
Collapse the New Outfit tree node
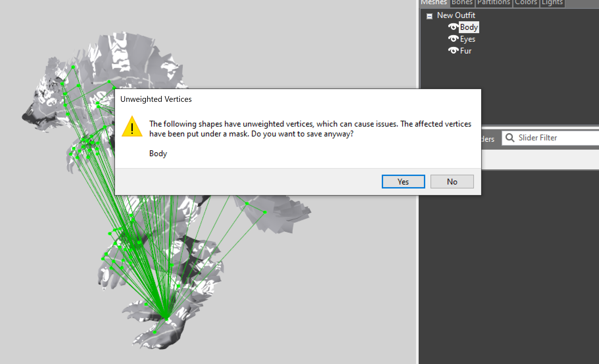click(x=429, y=16)
